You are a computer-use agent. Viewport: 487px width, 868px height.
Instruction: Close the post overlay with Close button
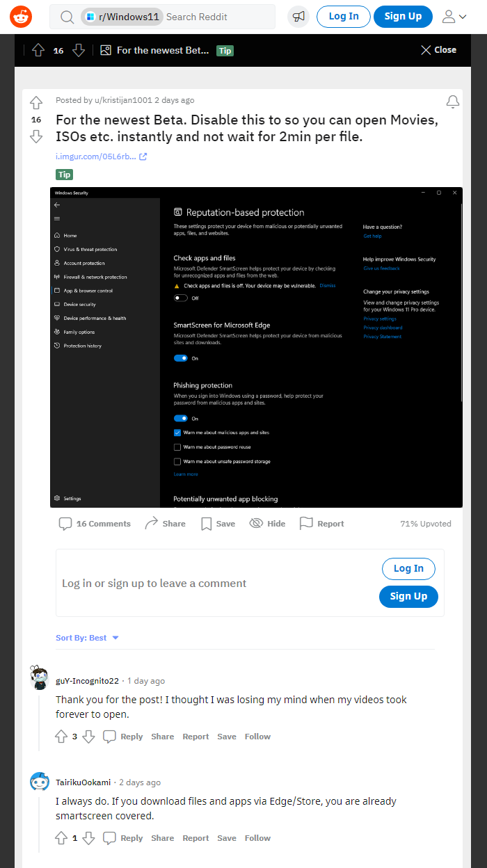(438, 50)
